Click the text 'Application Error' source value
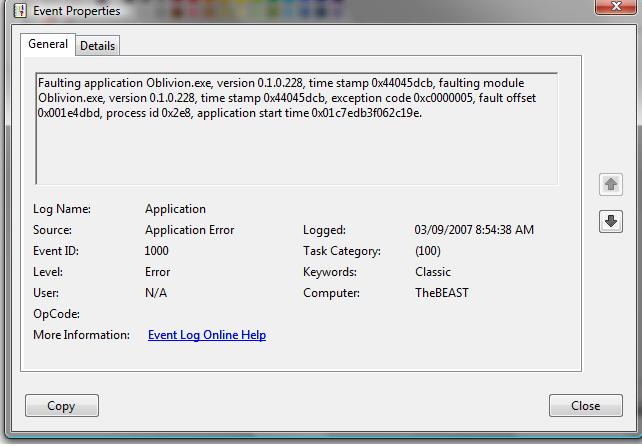 [x=190, y=230]
